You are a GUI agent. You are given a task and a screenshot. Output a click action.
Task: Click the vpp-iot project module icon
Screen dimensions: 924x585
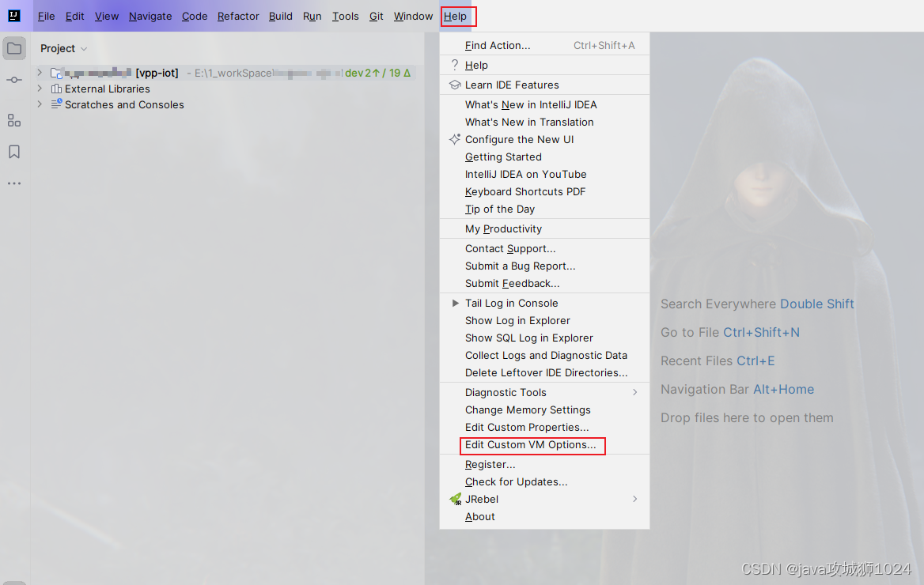57,73
